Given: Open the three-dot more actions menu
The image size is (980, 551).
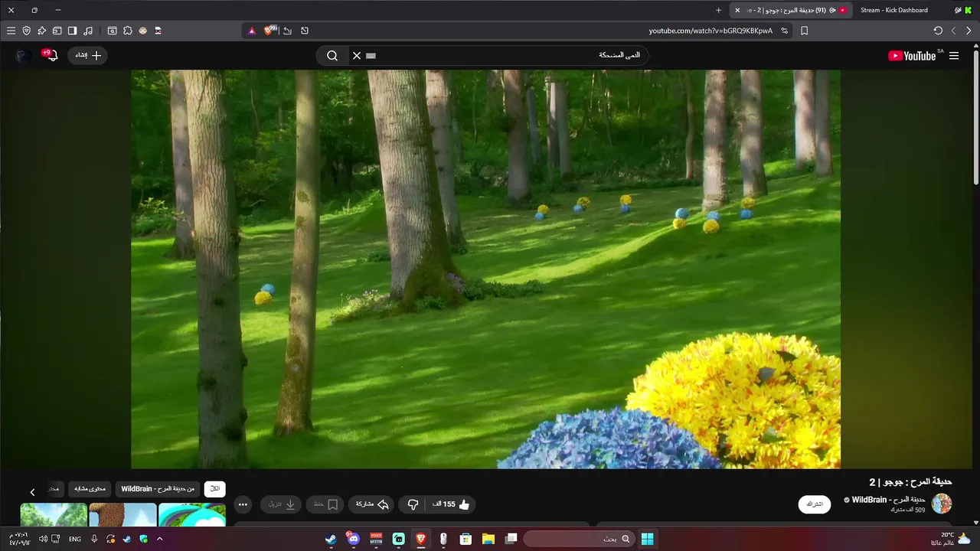Looking at the screenshot, I should click(x=243, y=504).
